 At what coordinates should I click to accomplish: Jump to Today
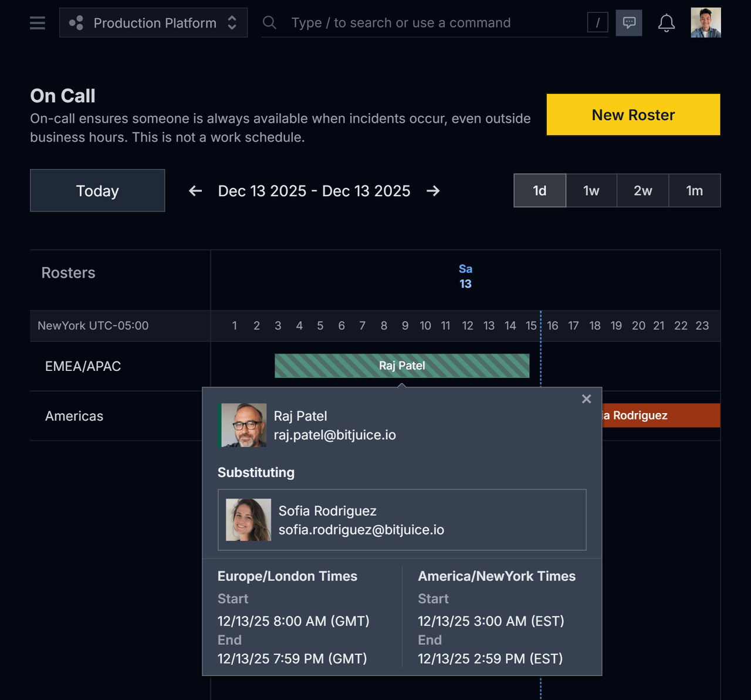97,190
